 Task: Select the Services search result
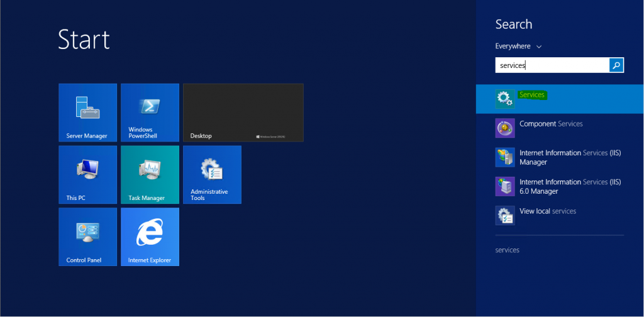[560, 99]
